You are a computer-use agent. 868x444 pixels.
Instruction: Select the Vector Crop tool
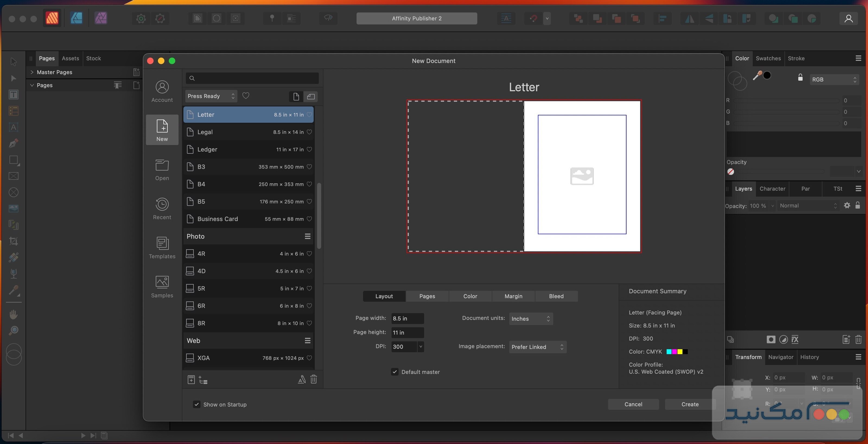[14, 241]
